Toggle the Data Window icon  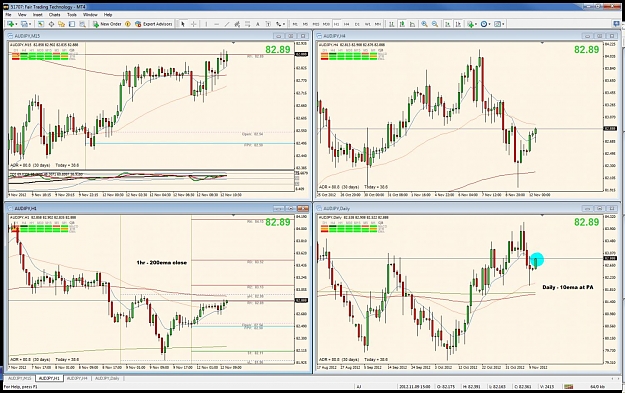coord(51,24)
